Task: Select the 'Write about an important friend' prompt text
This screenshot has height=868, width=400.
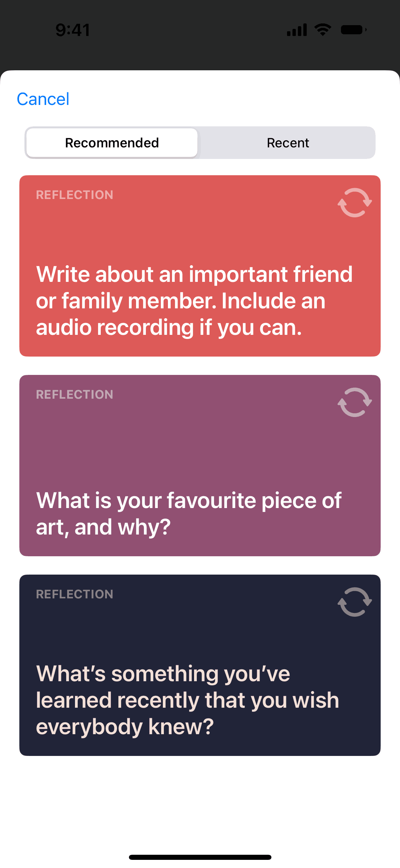Action: 194,301
